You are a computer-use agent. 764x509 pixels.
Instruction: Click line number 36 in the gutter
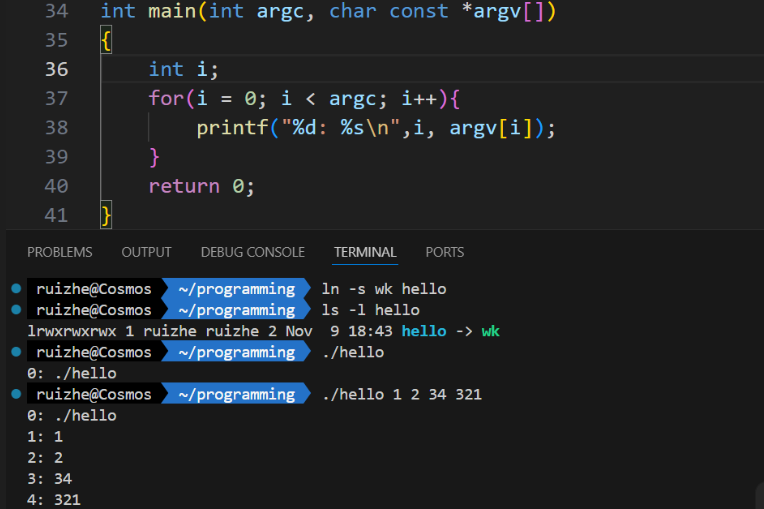(x=57, y=69)
